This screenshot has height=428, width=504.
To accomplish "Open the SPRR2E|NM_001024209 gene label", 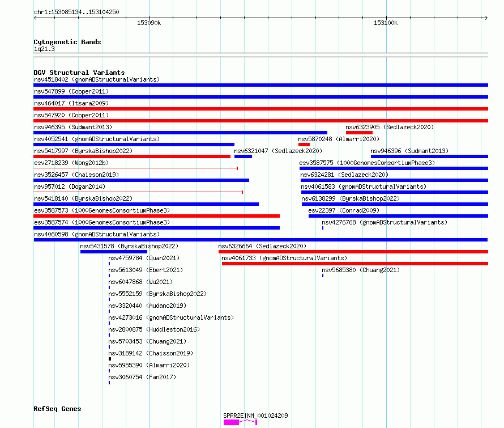I will click(255, 416).
